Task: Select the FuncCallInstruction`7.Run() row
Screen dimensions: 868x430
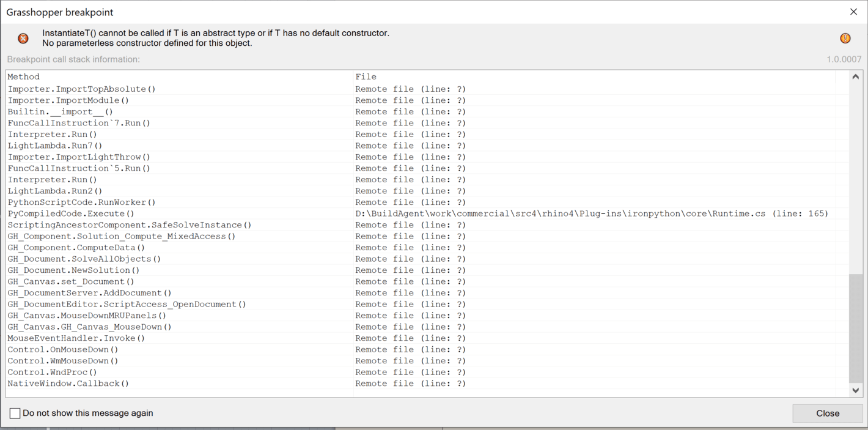Action: (x=421, y=123)
